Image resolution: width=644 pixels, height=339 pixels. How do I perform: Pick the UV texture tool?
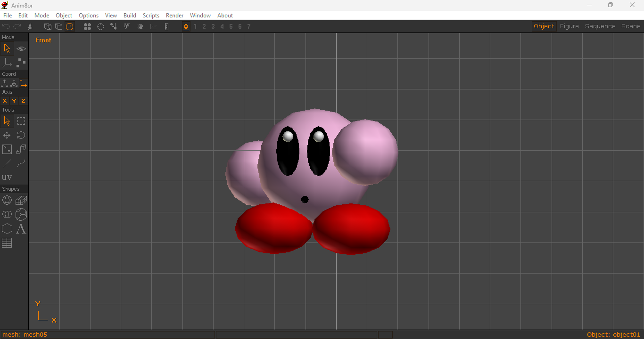click(7, 178)
